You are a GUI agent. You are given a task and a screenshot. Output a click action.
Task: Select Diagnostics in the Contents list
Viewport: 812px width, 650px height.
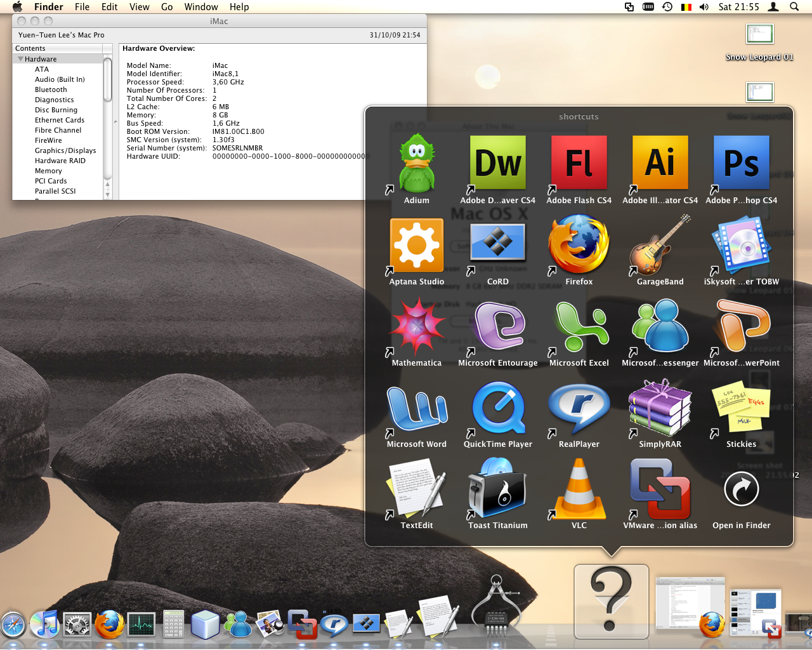coord(55,100)
